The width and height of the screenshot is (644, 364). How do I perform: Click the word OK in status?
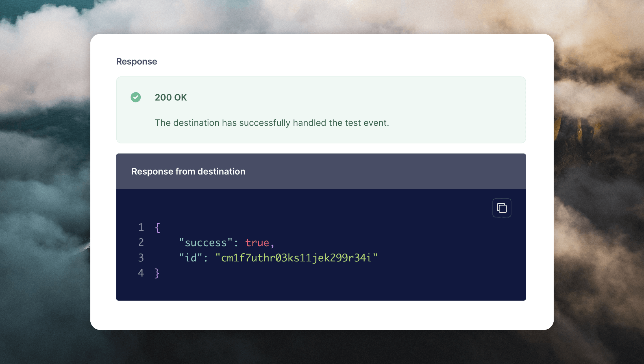pyautogui.click(x=180, y=97)
